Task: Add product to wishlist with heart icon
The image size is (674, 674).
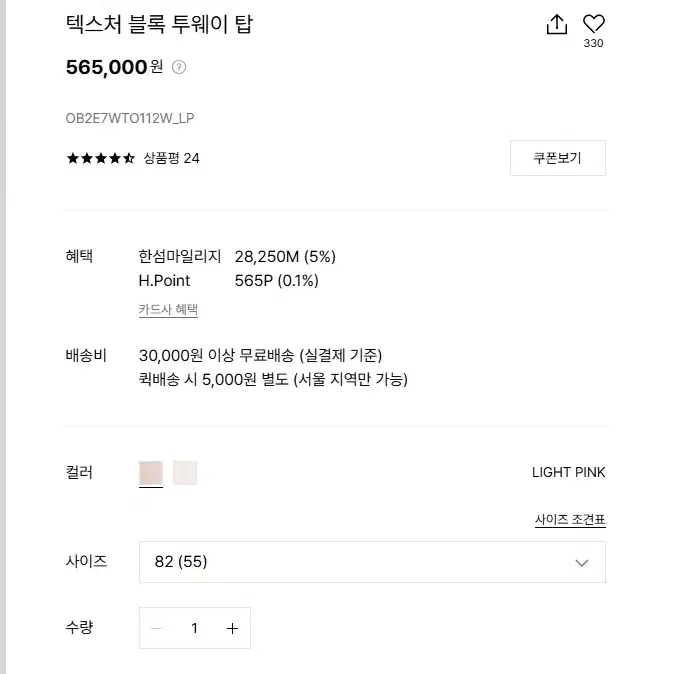Action: coord(594,23)
